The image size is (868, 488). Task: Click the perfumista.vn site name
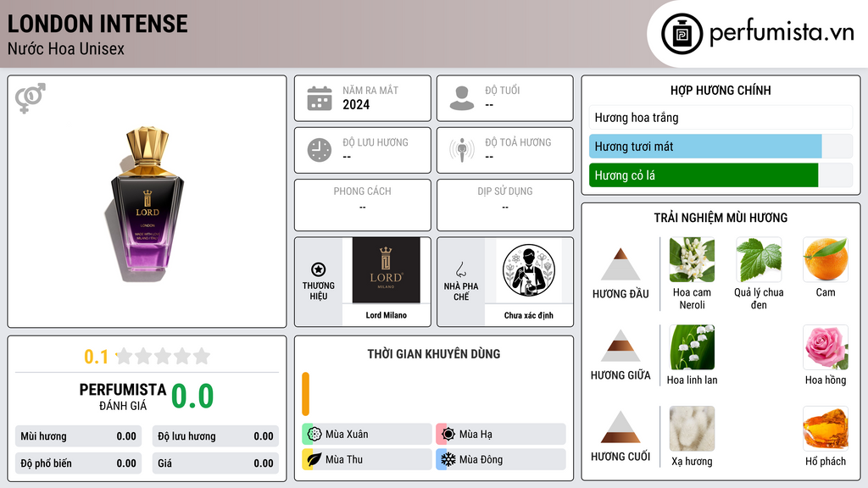[782, 33]
